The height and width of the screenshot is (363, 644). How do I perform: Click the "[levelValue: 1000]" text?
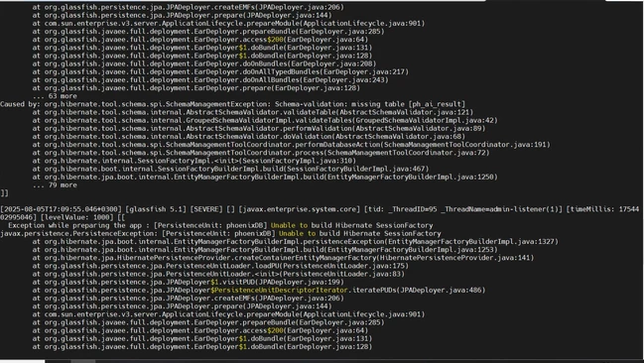pos(75,217)
